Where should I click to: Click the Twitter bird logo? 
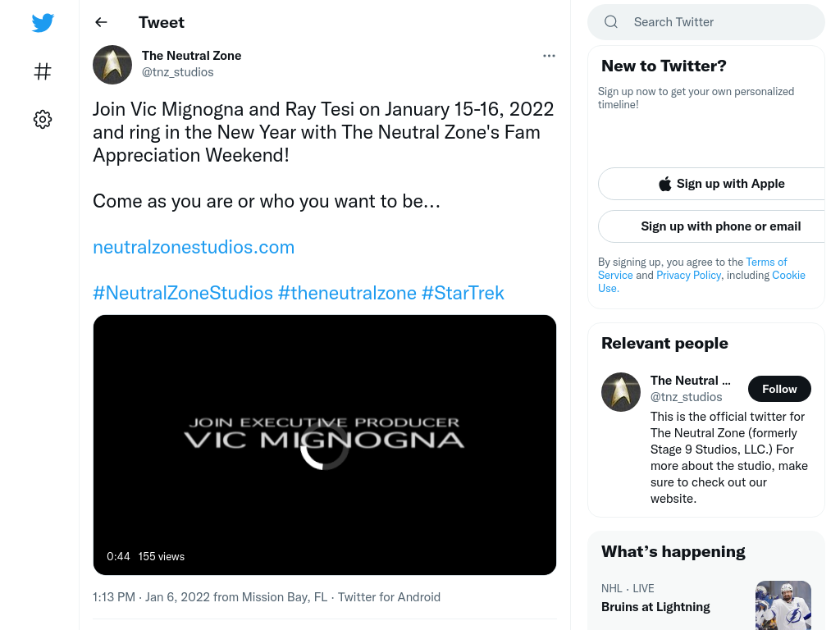pyautogui.click(x=43, y=22)
